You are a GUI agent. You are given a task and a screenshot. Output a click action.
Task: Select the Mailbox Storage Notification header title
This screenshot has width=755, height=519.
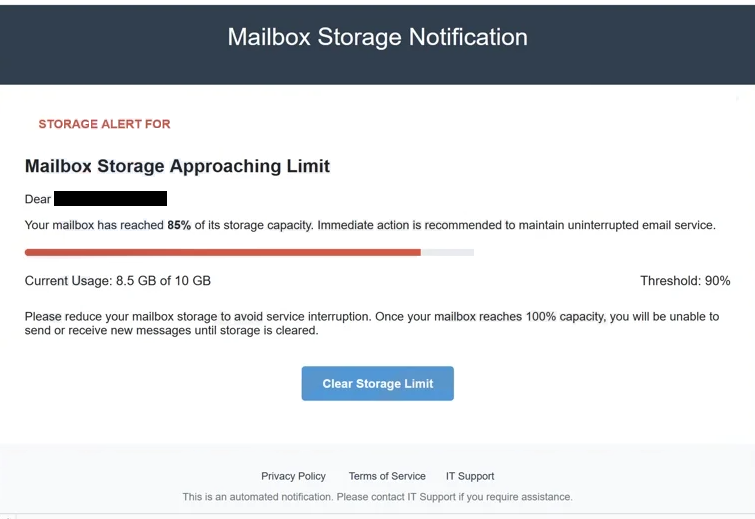[378, 37]
